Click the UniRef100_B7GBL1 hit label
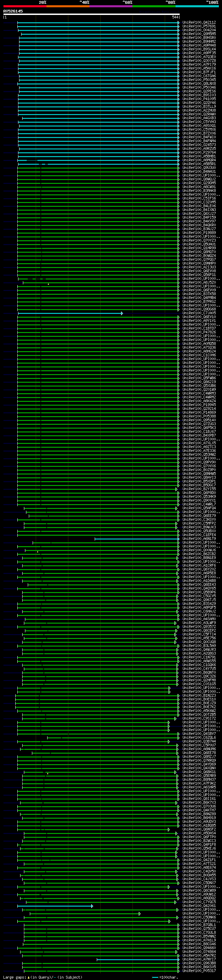Screen dimensions: 222x980 (199, 925)
